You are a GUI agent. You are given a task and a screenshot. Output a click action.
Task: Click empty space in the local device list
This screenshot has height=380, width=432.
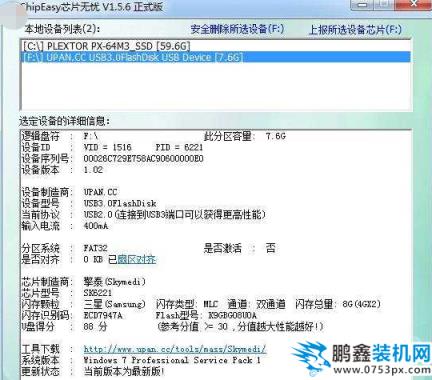(x=215, y=87)
